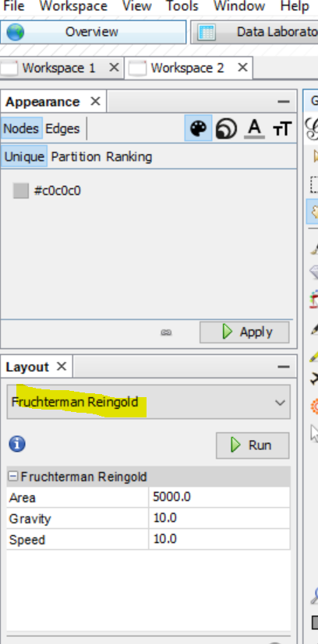Select the node size icon
The width and height of the screenshot is (318, 644).
[x=226, y=128]
